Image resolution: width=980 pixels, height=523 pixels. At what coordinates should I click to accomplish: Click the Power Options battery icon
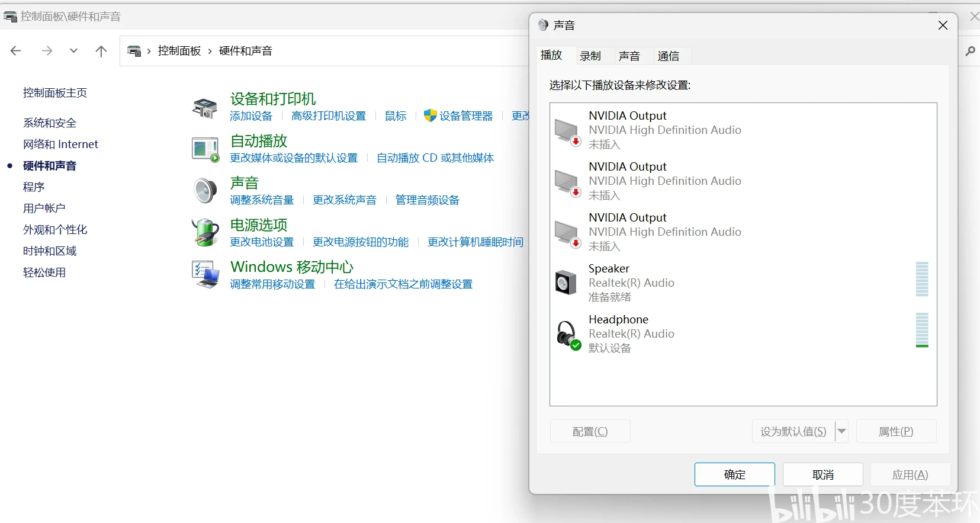(x=205, y=232)
